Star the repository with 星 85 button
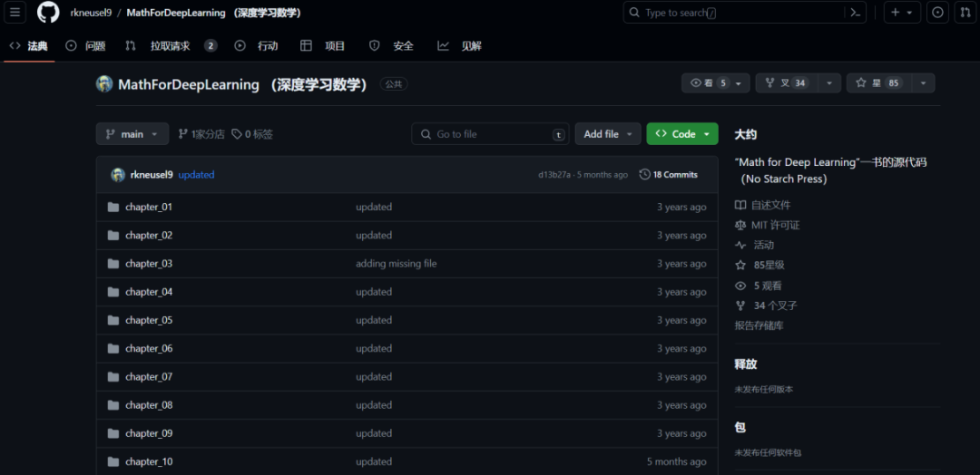This screenshot has width=980, height=475. click(878, 83)
